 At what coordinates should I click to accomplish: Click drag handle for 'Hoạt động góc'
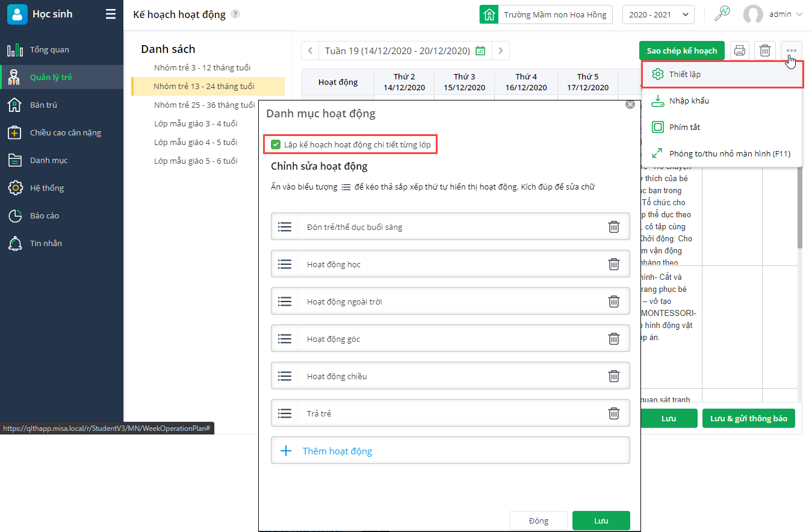pyautogui.click(x=285, y=339)
